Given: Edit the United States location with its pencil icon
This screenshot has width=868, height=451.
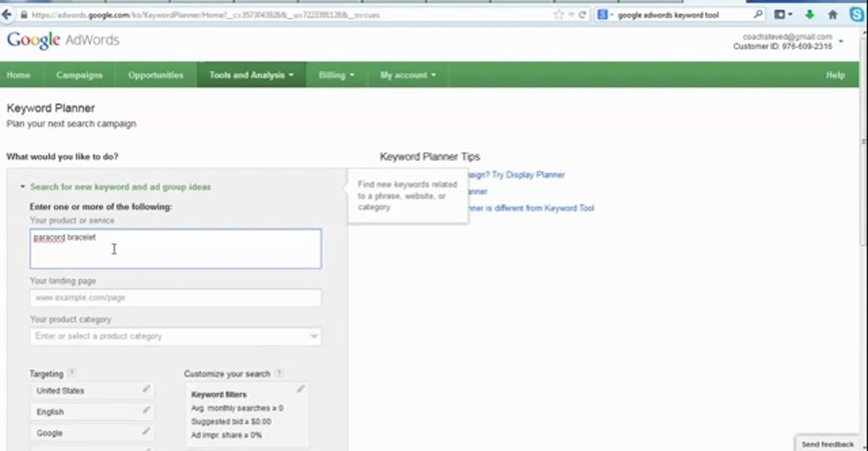Looking at the screenshot, I should 146,389.
